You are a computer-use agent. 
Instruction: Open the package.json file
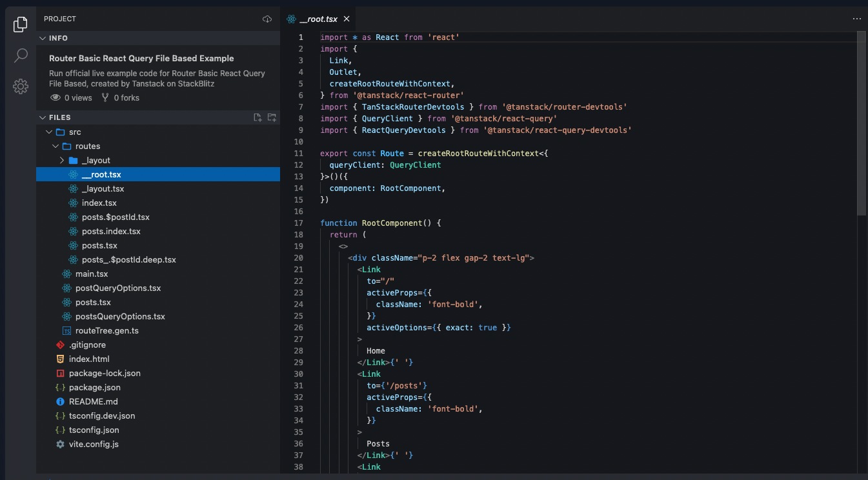(94, 387)
